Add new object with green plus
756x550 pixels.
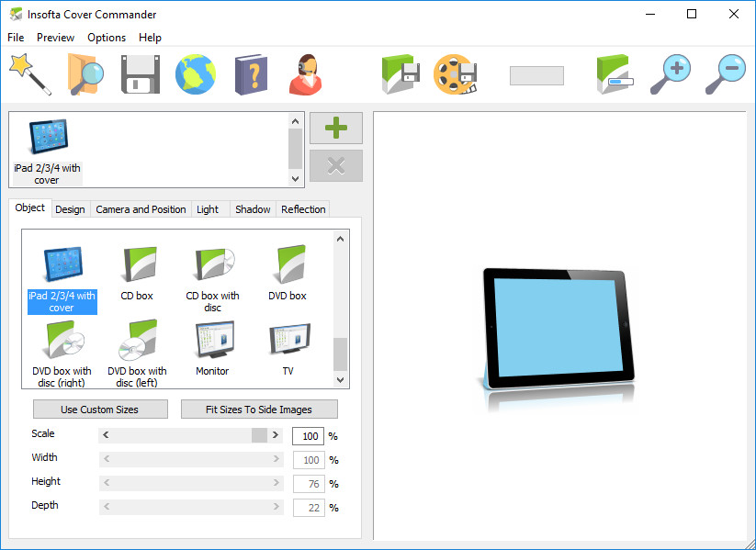click(336, 129)
